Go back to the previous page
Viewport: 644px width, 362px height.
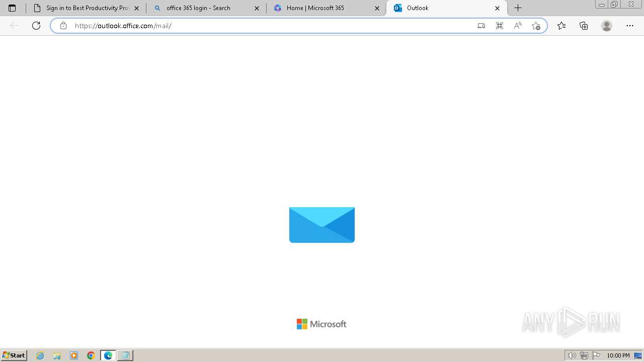[14, 26]
